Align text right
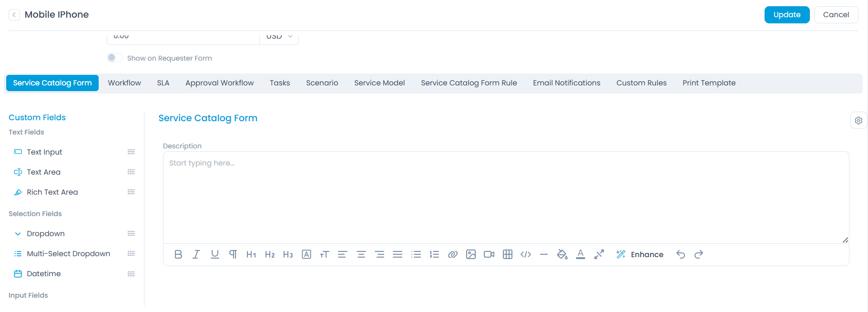Screen dimensions: 868x312 pyautogui.click(x=380, y=255)
